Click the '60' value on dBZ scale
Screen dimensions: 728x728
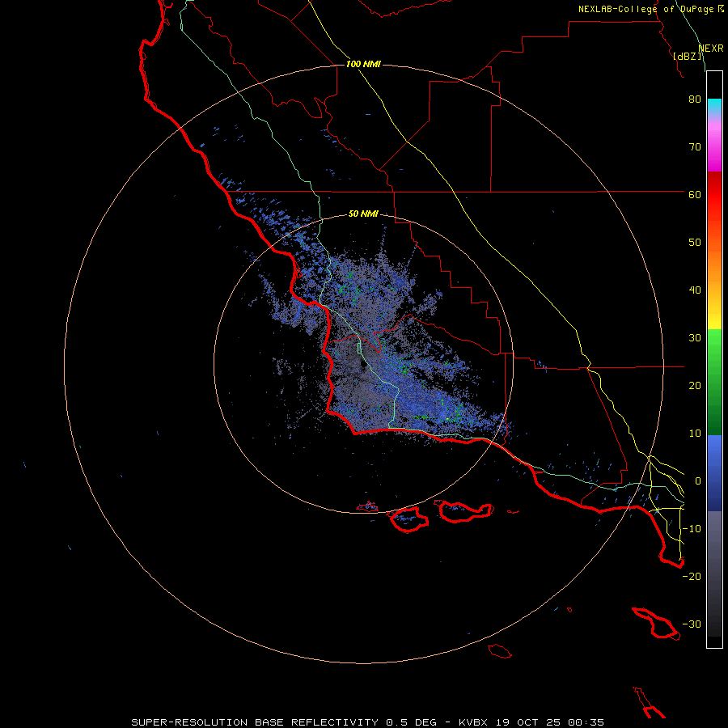pos(695,195)
